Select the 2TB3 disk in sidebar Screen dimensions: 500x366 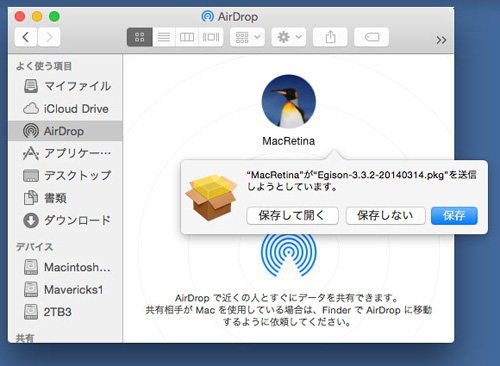(x=65, y=312)
